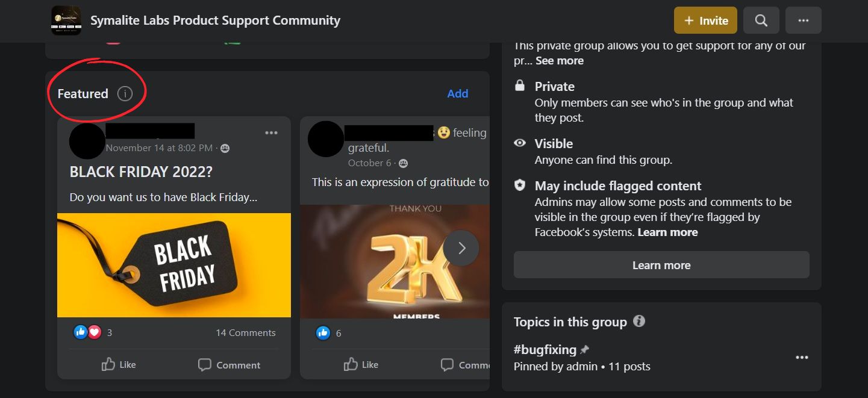868x398 pixels.
Task: Click the Topics in this group info icon
Action: (640, 322)
